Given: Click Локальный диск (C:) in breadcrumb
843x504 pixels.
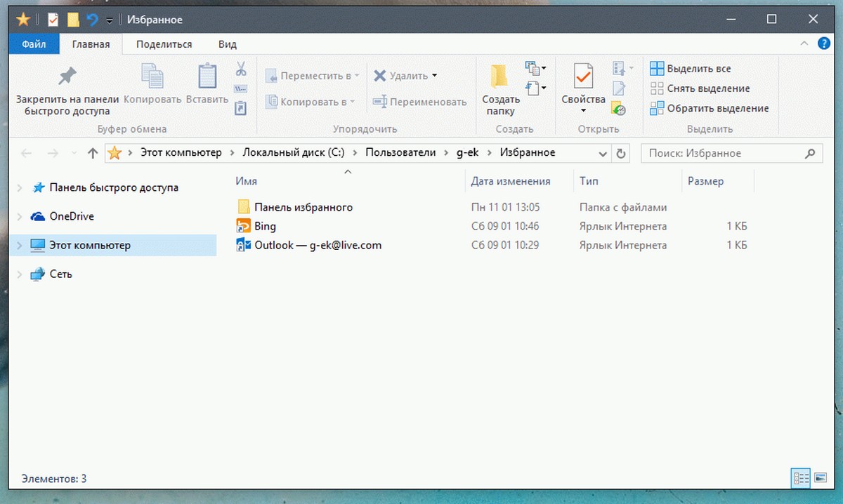Looking at the screenshot, I should click(294, 153).
